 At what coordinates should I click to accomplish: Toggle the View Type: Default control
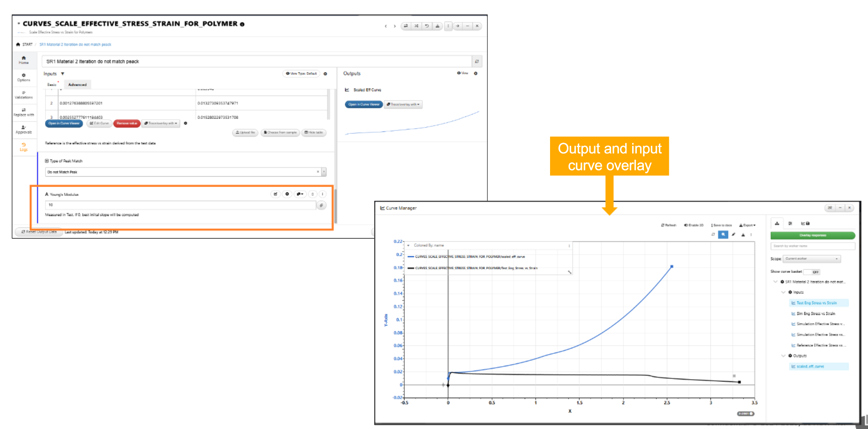[301, 74]
